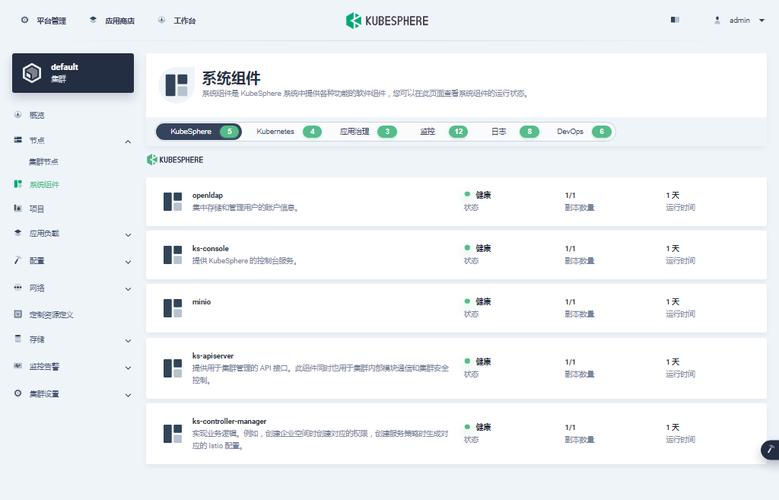This screenshot has height=500, width=779.
Task: Click the nodes icon in sidebar
Action: 18,140
